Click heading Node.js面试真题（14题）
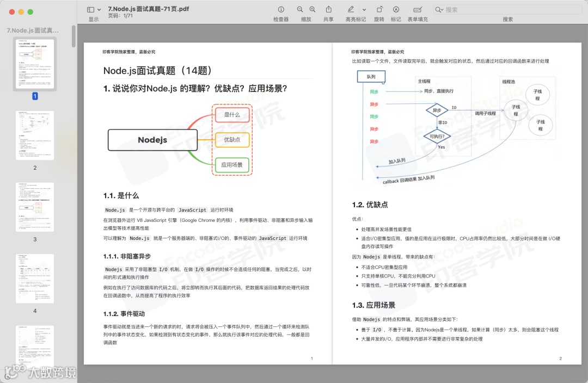The height and width of the screenshot is (383, 588). pyautogui.click(x=157, y=71)
